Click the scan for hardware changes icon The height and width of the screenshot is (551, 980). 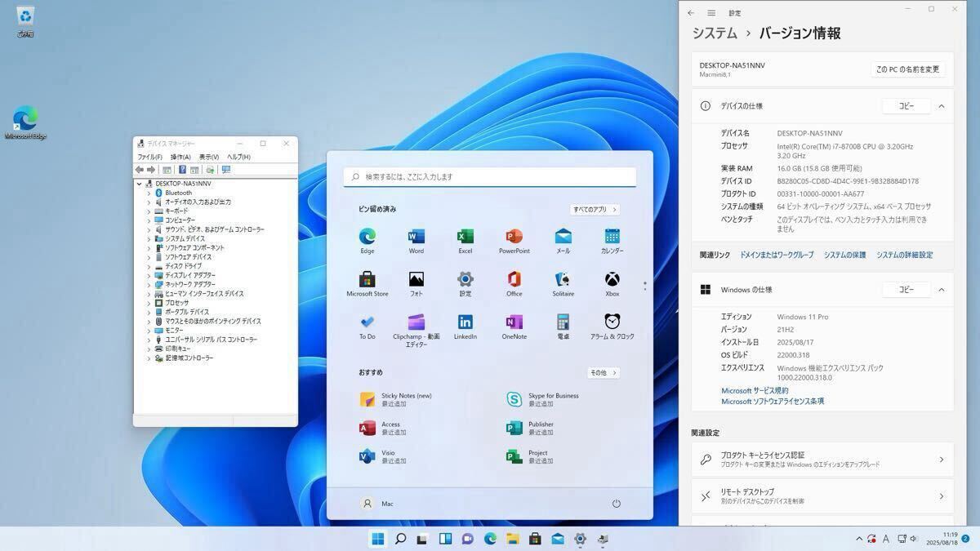225,170
